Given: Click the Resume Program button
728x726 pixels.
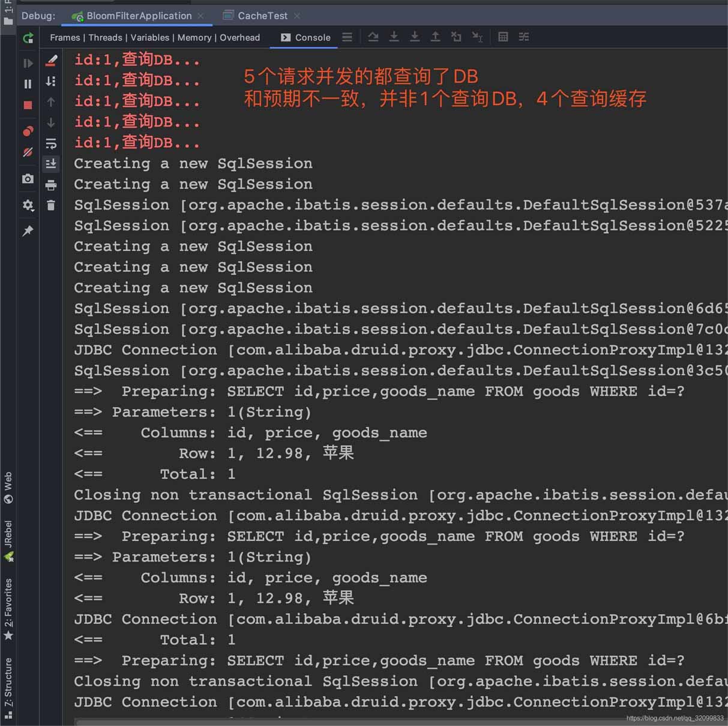Looking at the screenshot, I should tap(28, 63).
